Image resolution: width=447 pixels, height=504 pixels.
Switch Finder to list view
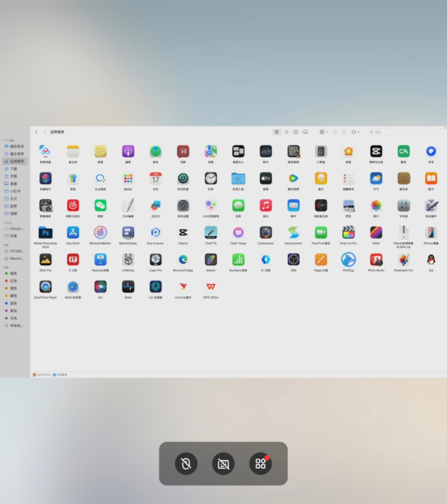point(286,132)
